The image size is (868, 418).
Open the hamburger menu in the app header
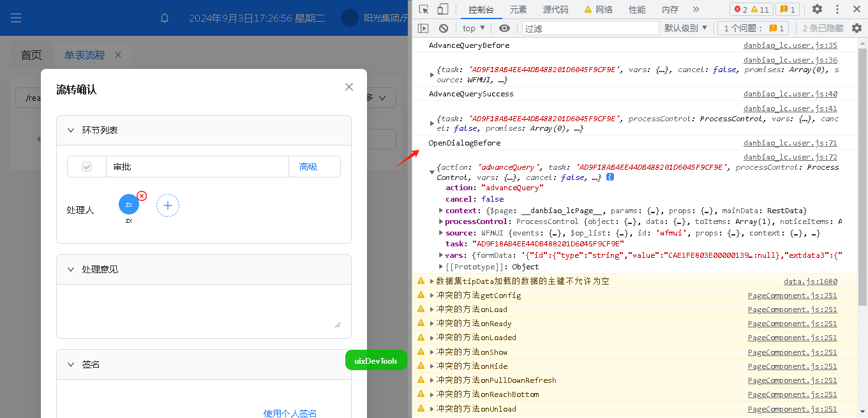pos(16,18)
